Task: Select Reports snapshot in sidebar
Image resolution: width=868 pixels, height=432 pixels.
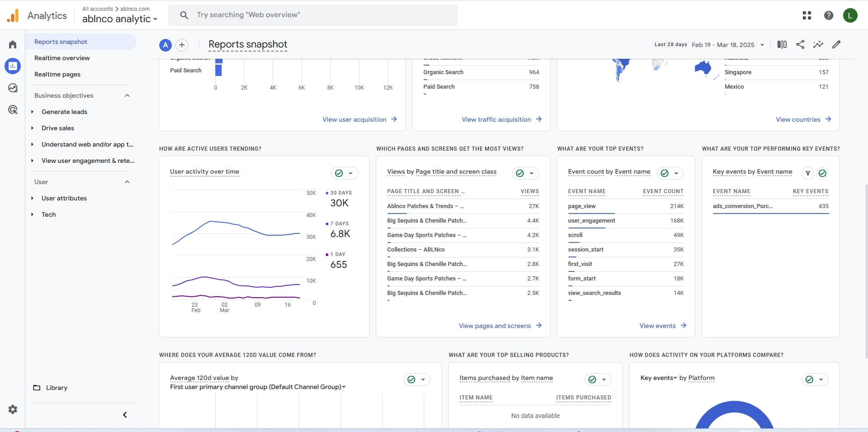Action: [x=81, y=42]
